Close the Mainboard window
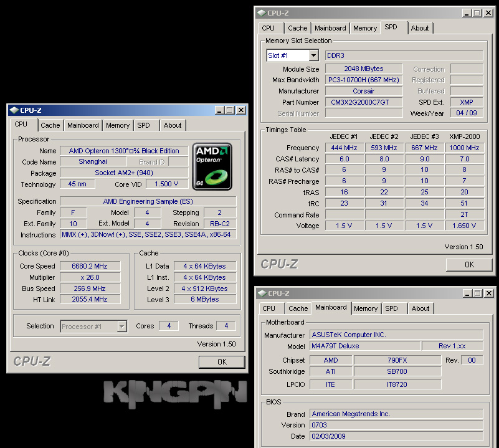The image size is (499, 448). 489,293
